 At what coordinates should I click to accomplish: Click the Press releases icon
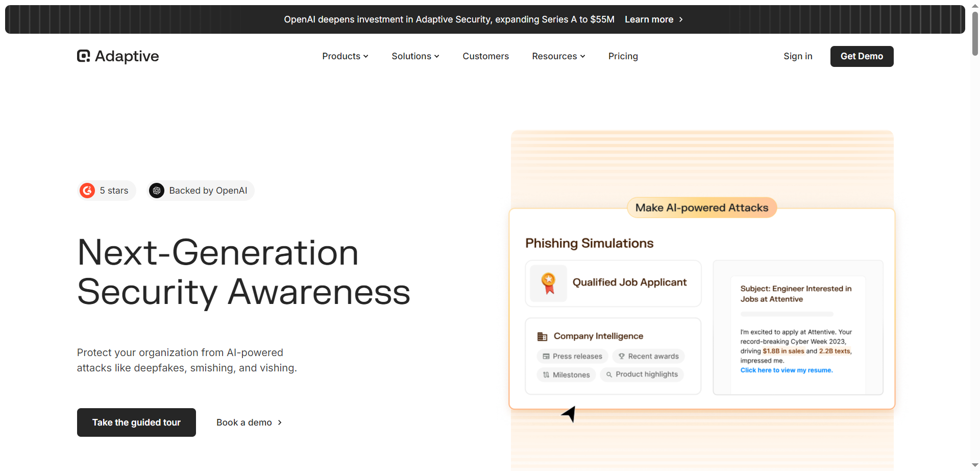[546, 357]
